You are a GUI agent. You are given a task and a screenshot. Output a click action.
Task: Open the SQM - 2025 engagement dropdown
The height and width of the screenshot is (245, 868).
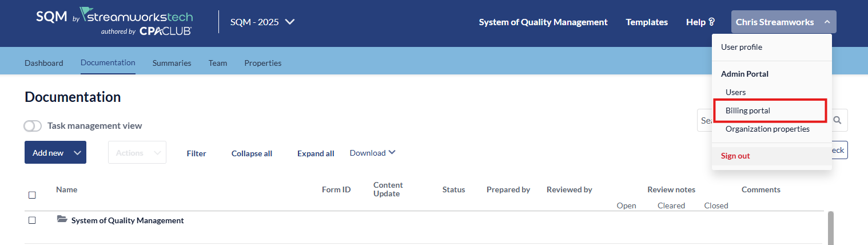[262, 22]
